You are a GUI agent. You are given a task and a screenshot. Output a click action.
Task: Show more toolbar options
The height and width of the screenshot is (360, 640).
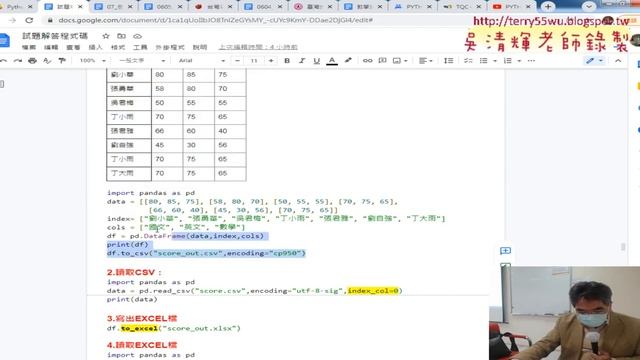pos(531,61)
